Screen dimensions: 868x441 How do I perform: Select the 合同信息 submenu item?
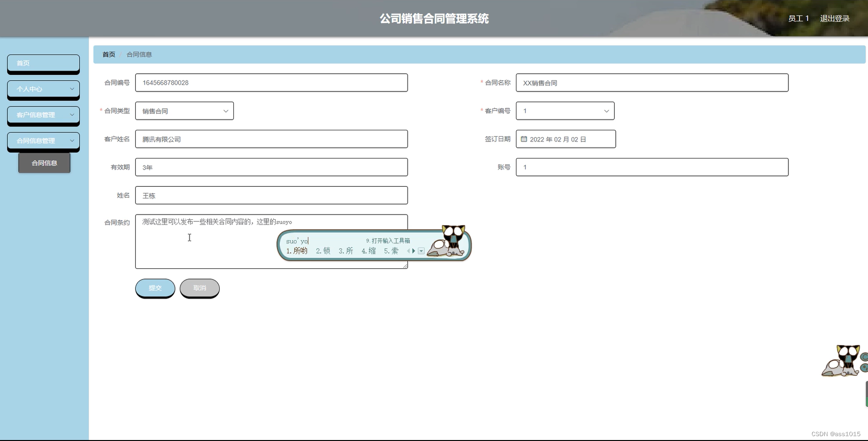click(x=44, y=162)
